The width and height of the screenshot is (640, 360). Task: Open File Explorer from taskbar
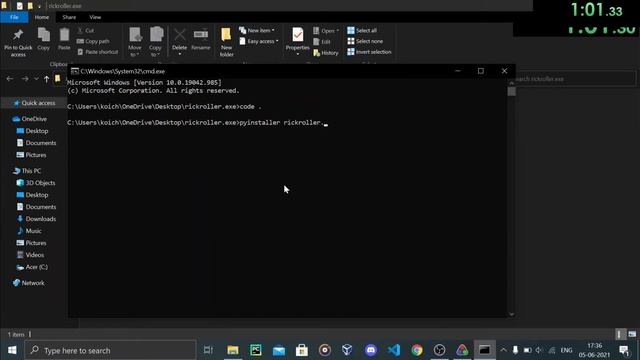point(233,350)
